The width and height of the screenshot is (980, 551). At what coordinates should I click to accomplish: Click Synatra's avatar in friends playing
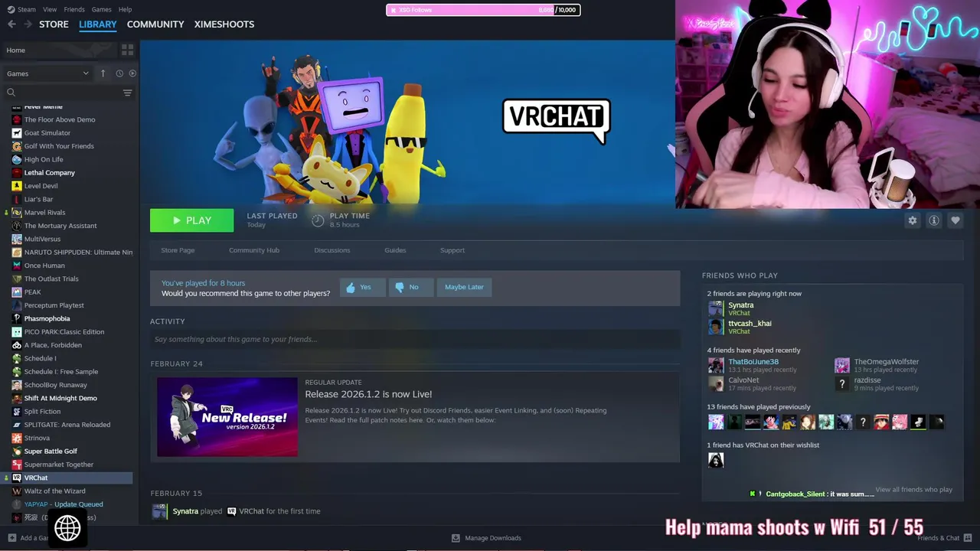[716, 308]
